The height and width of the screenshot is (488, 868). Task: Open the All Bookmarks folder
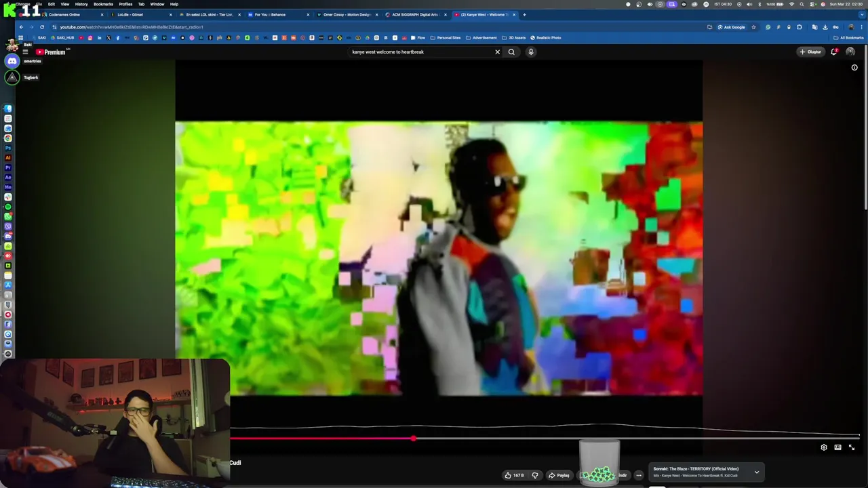coord(848,38)
